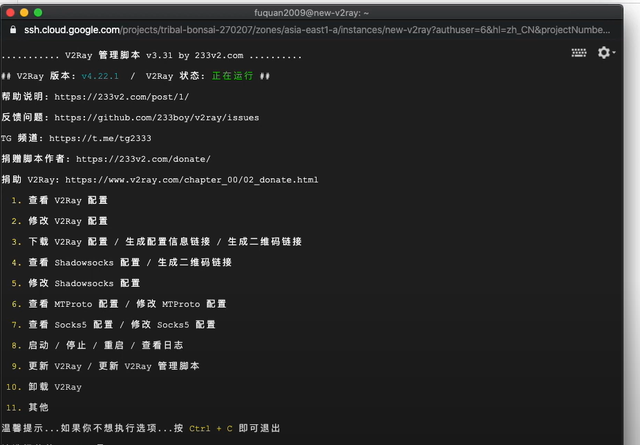Click the green maximize window button
640x445 pixels.
click(38, 13)
